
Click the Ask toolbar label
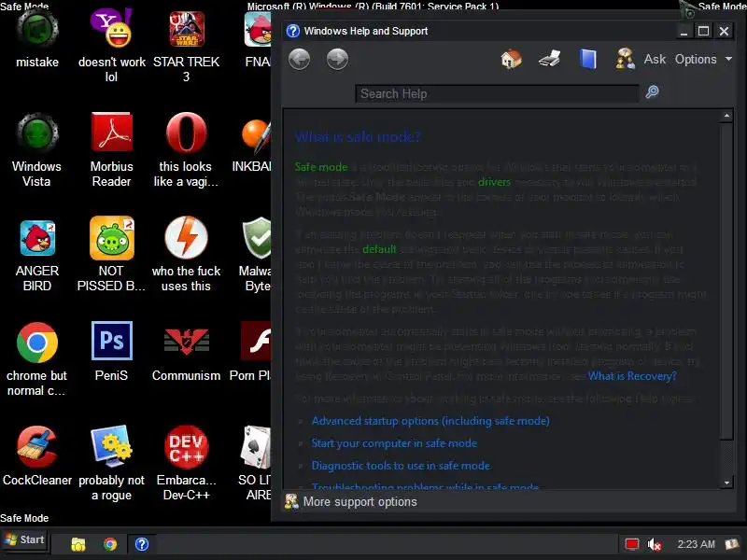point(655,59)
